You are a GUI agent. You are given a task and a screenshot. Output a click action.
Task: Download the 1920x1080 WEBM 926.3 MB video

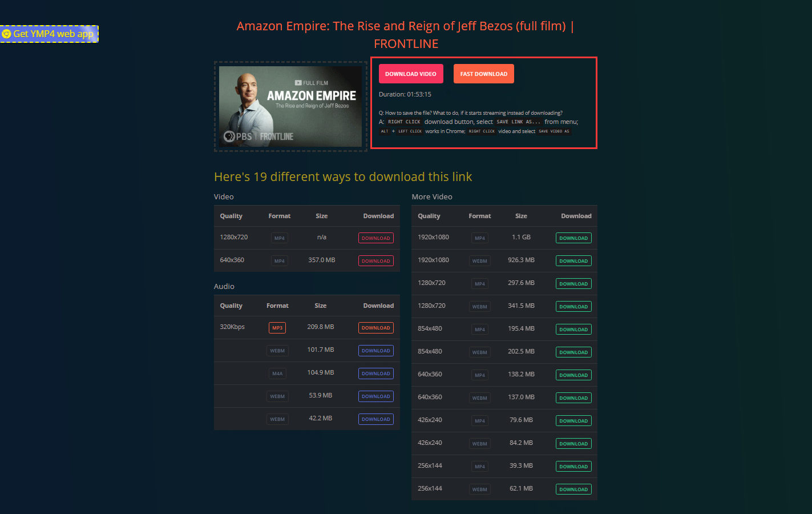point(573,261)
